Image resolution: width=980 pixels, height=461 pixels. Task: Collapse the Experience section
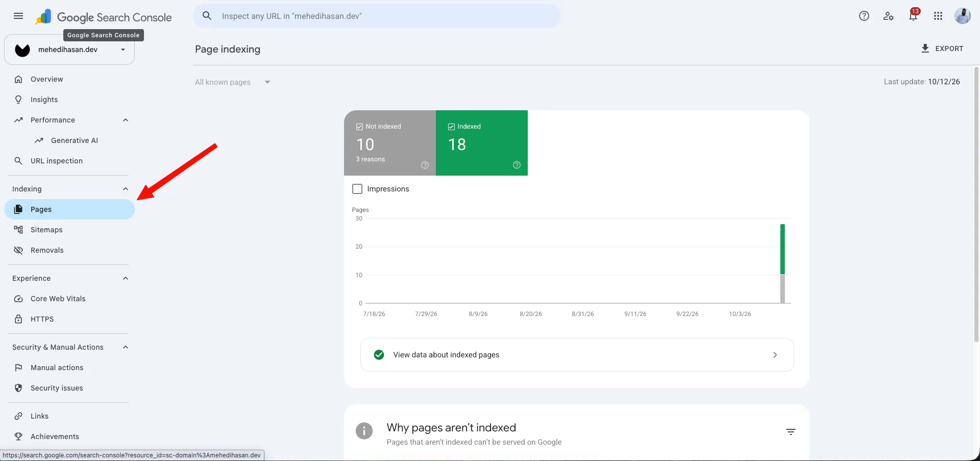[126, 278]
